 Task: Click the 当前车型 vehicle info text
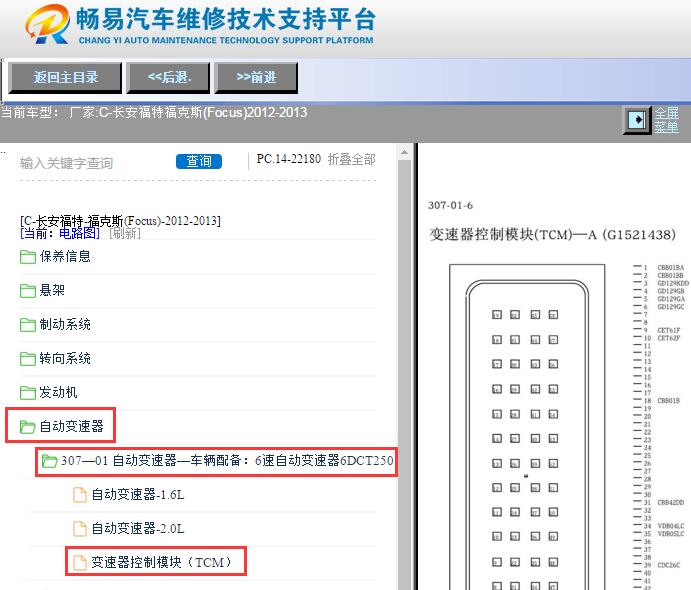(154, 112)
